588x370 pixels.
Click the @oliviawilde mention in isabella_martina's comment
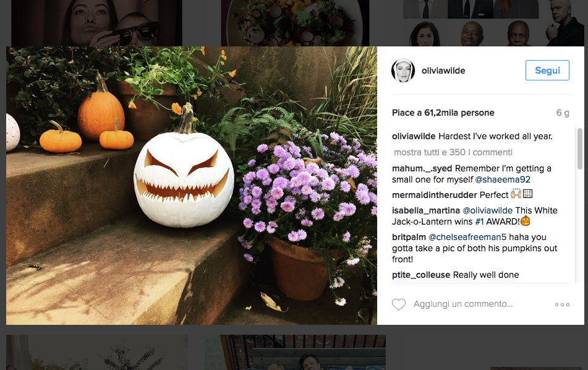click(487, 210)
